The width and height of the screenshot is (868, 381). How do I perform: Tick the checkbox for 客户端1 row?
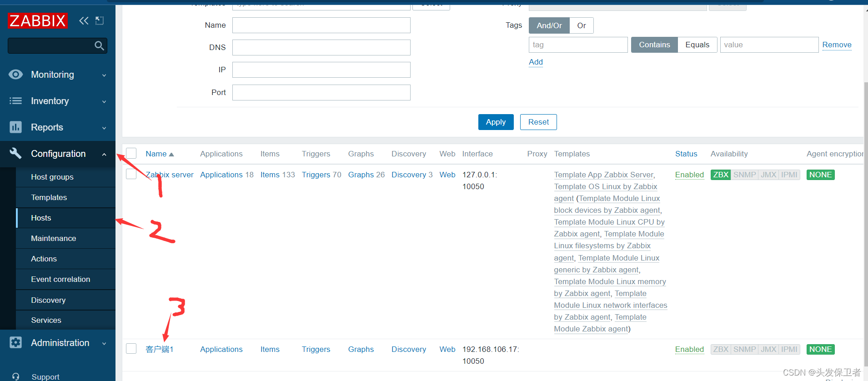[x=131, y=349]
